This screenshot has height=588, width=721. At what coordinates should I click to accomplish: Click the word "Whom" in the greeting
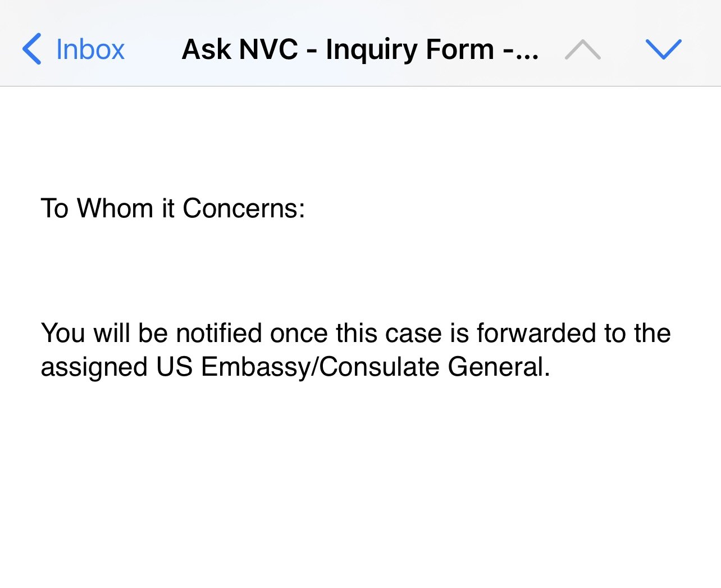point(115,208)
